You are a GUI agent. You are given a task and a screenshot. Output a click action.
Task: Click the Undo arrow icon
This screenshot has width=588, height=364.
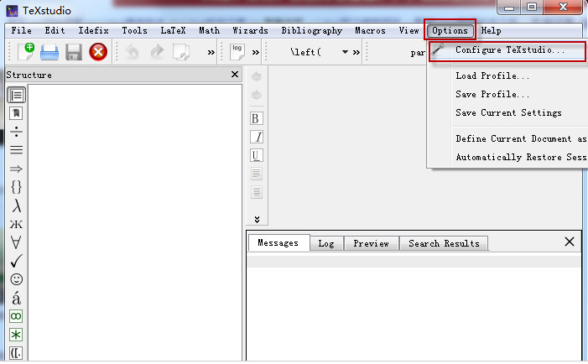pos(132,52)
